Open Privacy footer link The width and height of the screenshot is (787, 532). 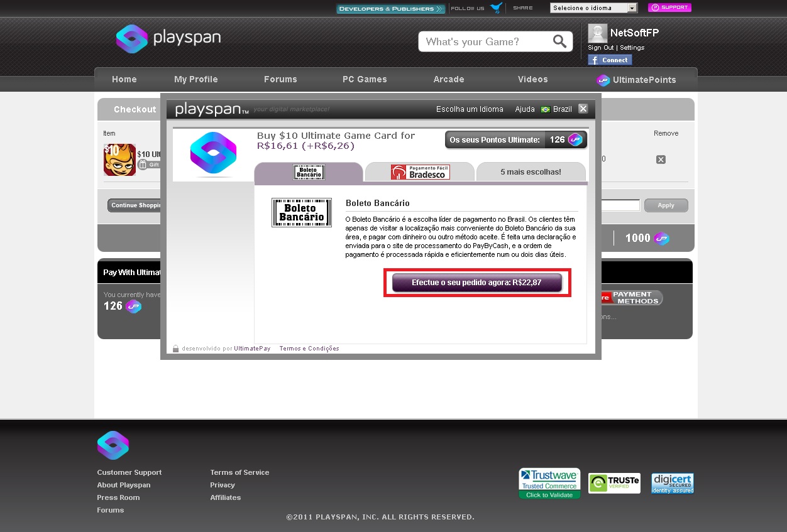tap(223, 485)
